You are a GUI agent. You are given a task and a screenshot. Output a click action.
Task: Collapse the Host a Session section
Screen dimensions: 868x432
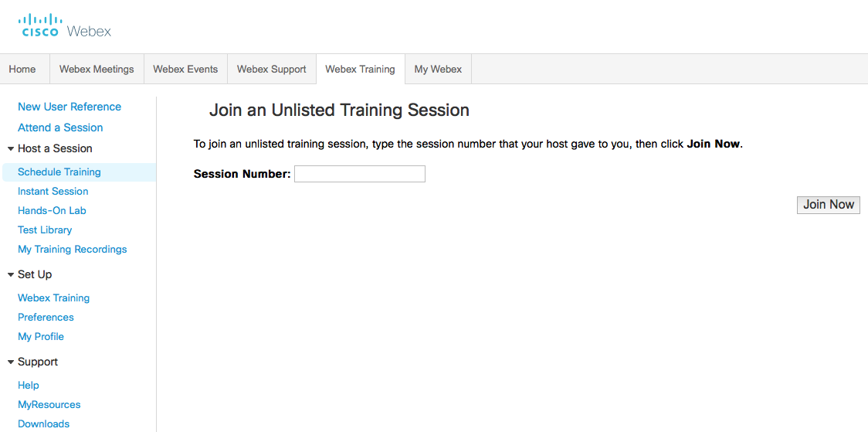pyautogui.click(x=11, y=148)
